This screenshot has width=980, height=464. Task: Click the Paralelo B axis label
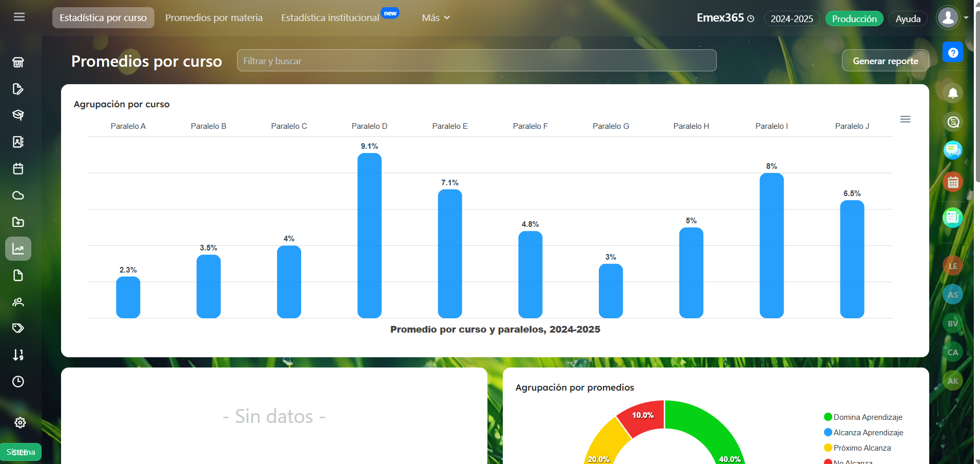coord(208,126)
